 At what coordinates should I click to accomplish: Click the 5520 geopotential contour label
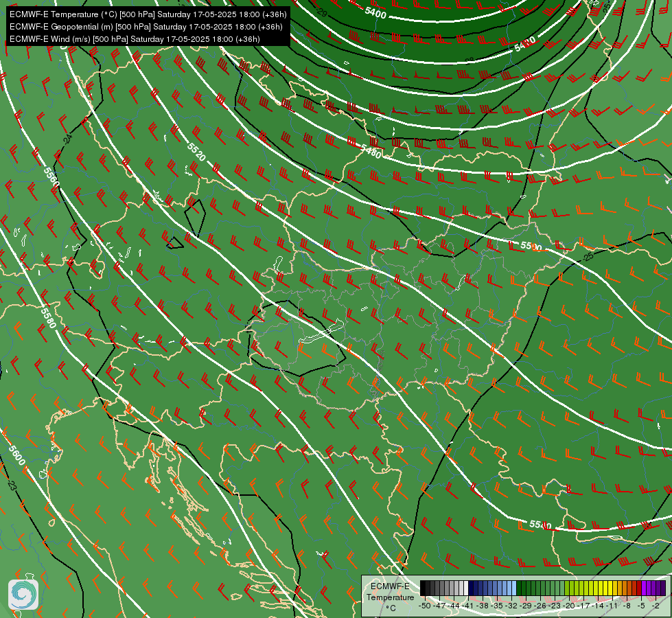coord(196,152)
